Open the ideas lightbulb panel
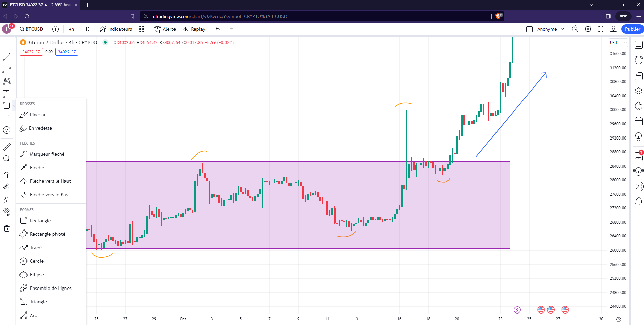 click(x=638, y=136)
